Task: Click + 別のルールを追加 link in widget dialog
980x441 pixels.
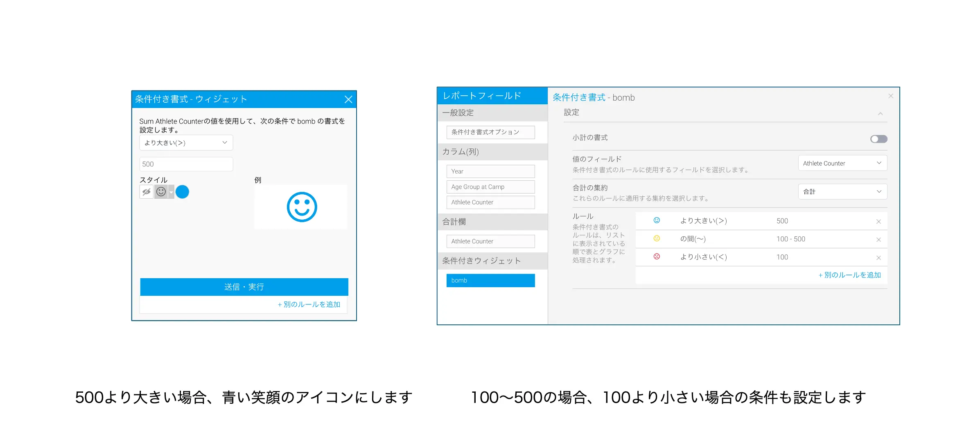Action: coord(309,304)
